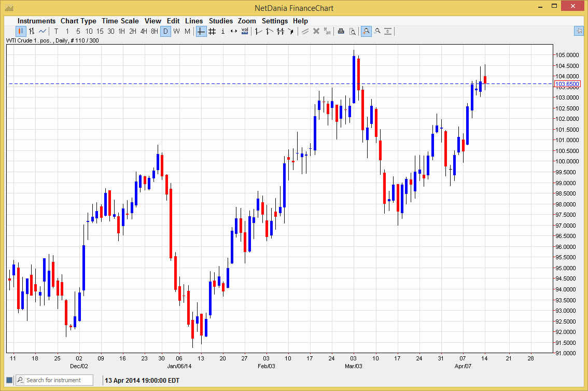Click the 'Search for instrument' field

54,380
